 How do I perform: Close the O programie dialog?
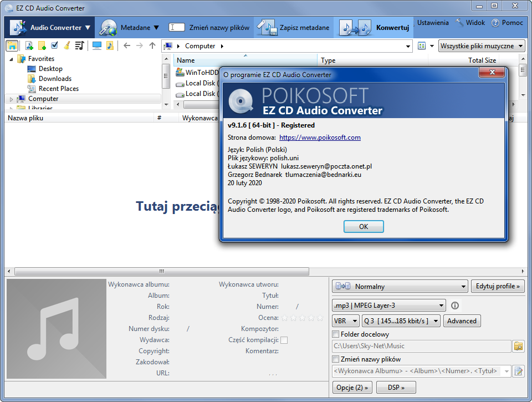pos(492,72)
